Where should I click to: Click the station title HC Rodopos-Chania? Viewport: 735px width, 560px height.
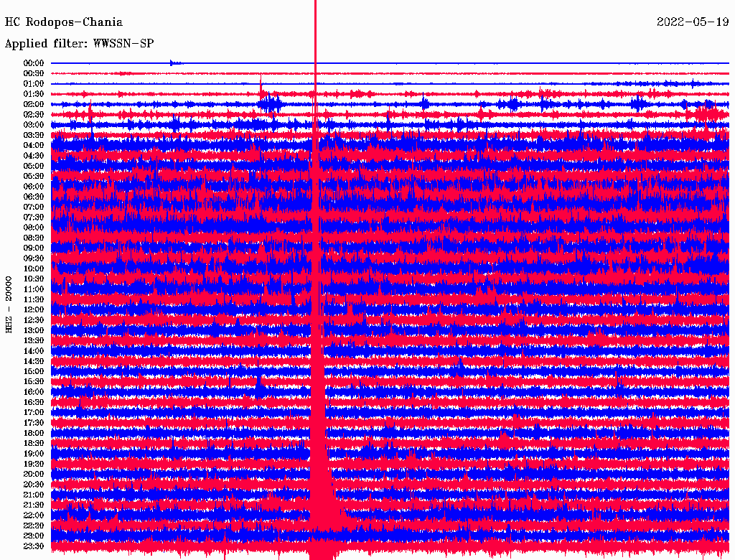pyautogui.click(x=64, y=22)
